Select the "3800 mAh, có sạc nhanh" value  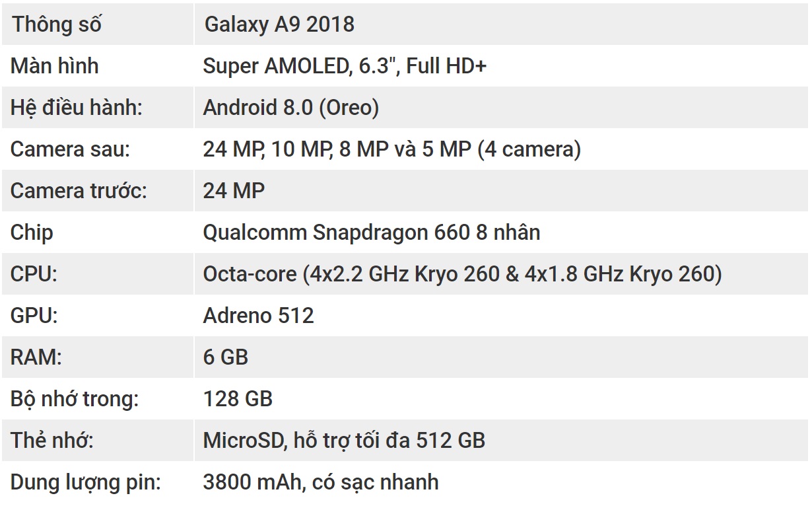pyautogui.click(x=321, y=482)
